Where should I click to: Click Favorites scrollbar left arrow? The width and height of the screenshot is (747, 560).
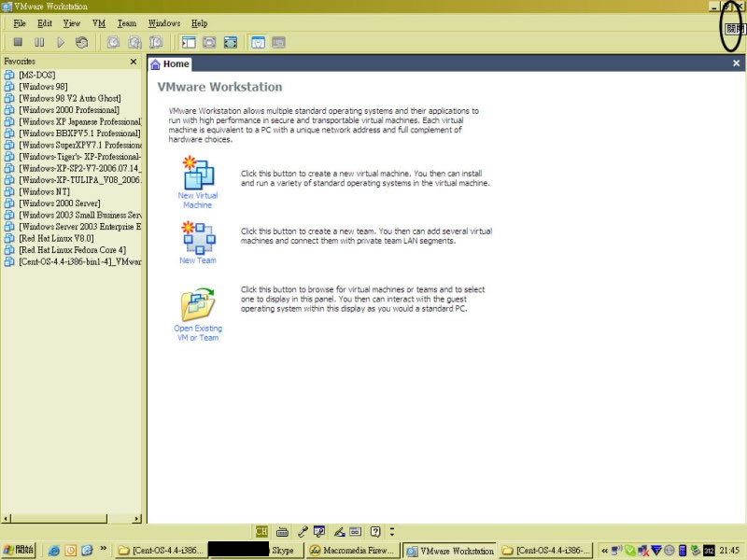pyautogui.click(x=6, y=519)
